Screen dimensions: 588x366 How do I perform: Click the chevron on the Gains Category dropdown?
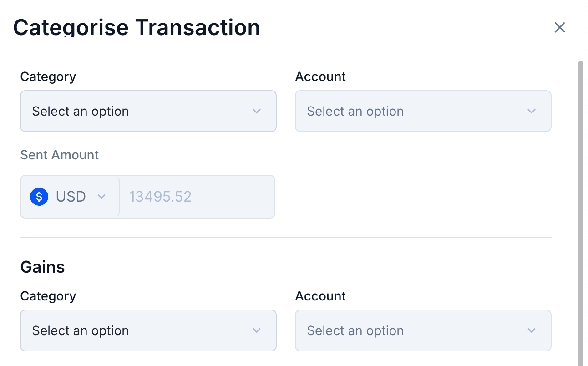257,330
